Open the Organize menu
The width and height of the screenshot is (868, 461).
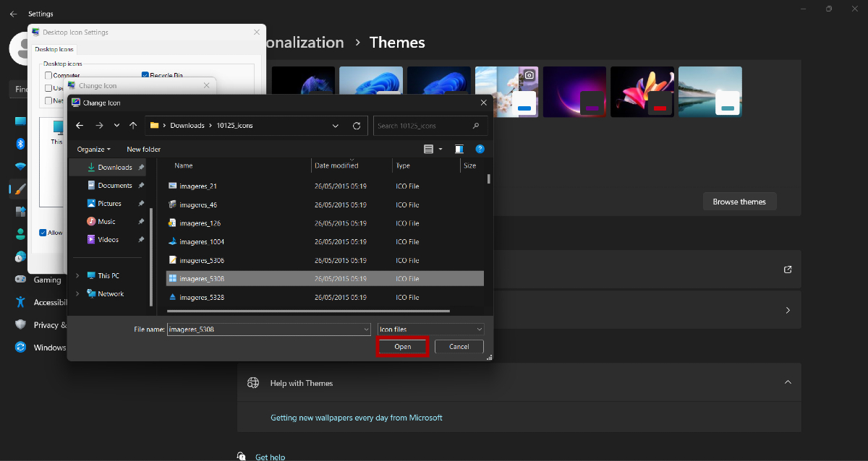[94, 150]
